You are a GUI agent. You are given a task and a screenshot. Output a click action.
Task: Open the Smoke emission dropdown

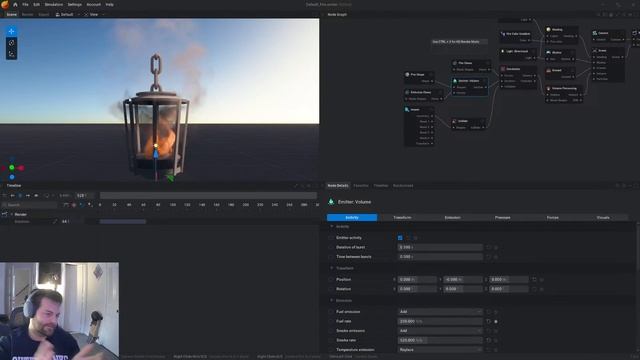[440, 331]
